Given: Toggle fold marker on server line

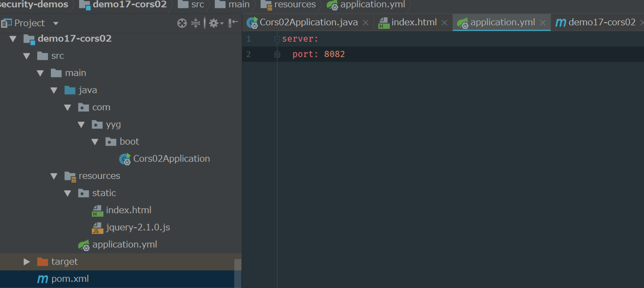Looking at the screenshot, I should click(x=277, y=39).
